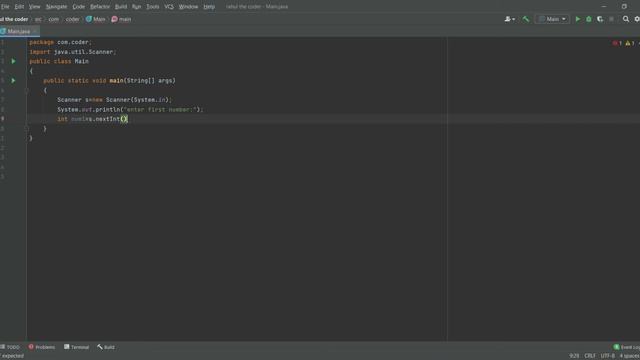Click the nextInt() call in code
This screenshot has width=640, height=360.
pos(111,119)
